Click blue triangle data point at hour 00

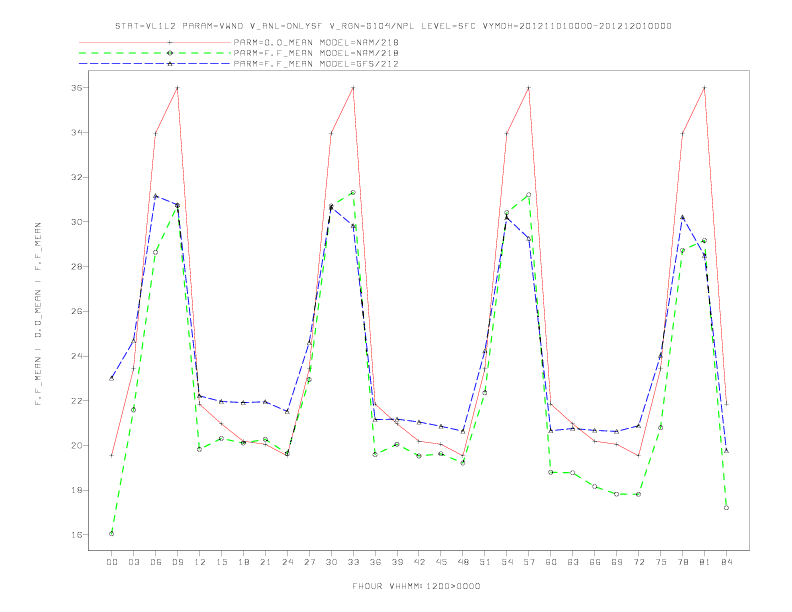coord(112,378)
